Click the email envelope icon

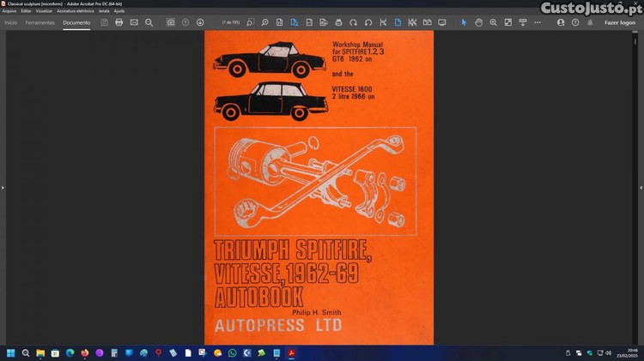point(134,22)
